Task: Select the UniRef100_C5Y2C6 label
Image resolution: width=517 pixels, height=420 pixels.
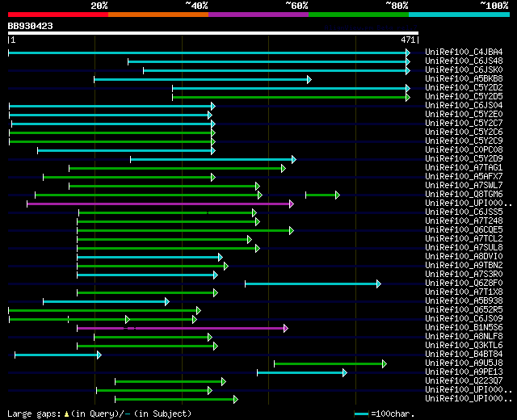Action: pyautogui.click(x=464, y=132)
